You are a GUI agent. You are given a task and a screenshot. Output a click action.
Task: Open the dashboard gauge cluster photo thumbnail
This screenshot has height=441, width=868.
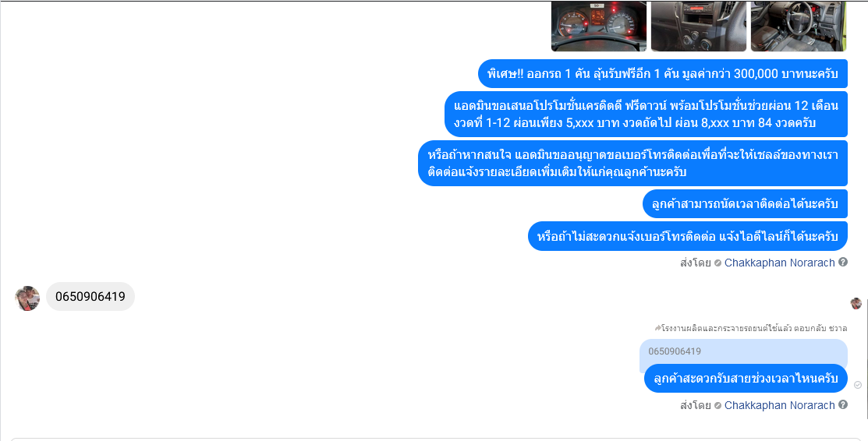click(x=599, y=26)
